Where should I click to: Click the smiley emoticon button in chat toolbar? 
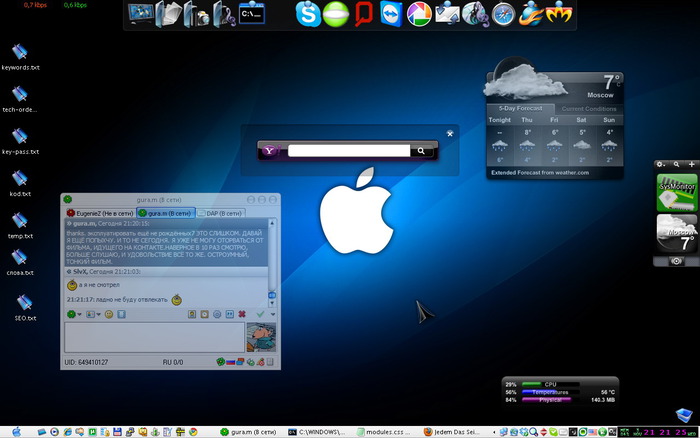[108, 314]
